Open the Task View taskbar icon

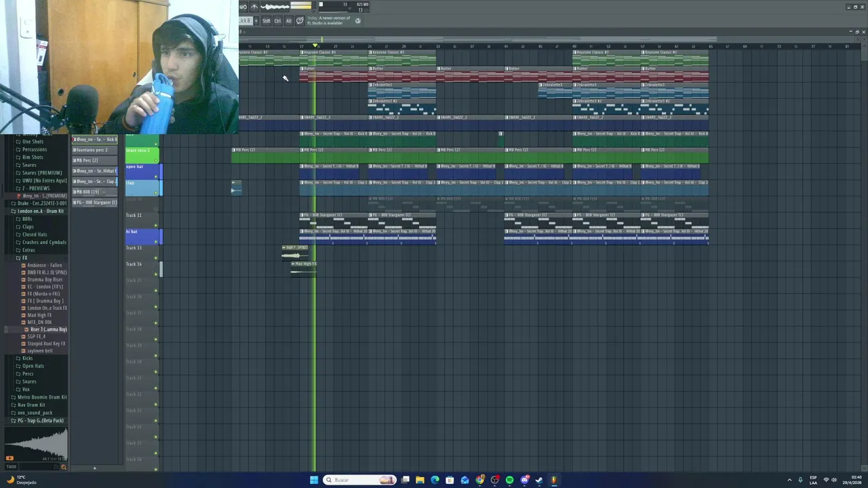click(x=405, y=480)
